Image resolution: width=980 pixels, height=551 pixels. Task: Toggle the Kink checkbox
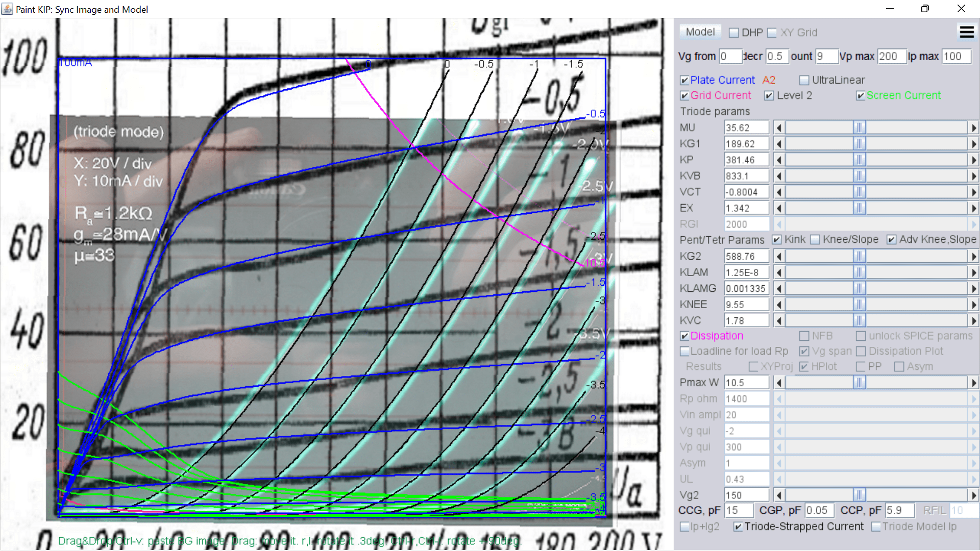click(777, 240)
